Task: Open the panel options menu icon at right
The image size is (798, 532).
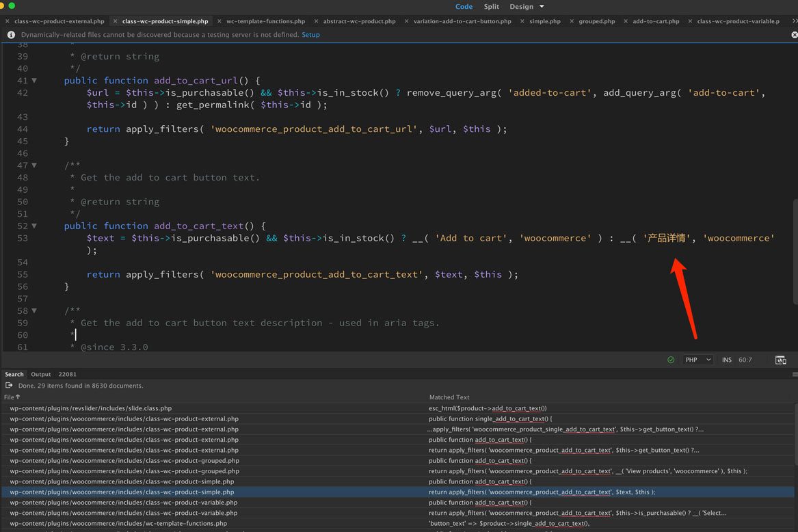Action: (794, 375)
